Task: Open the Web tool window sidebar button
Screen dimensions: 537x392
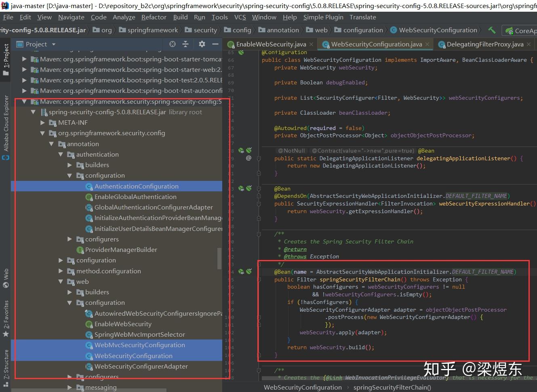Action: click(x=6, y=278)
